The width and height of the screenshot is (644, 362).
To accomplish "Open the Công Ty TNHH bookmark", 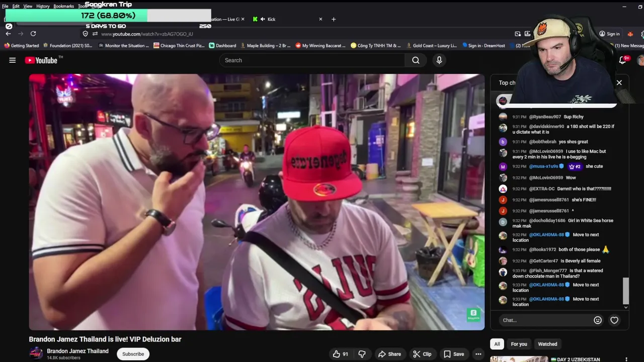I will click(x=376, y=45).
